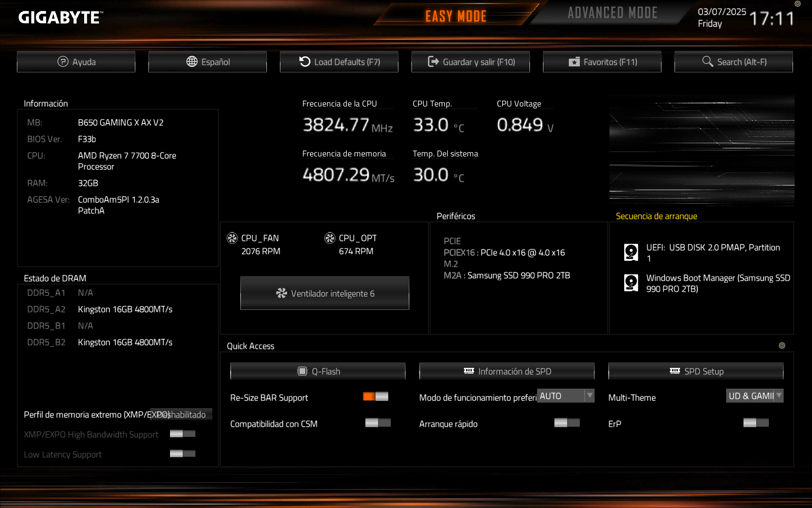Viewport: 812px width, 508px height.
Task: Change language via Español button
Action: pos(208,62)
